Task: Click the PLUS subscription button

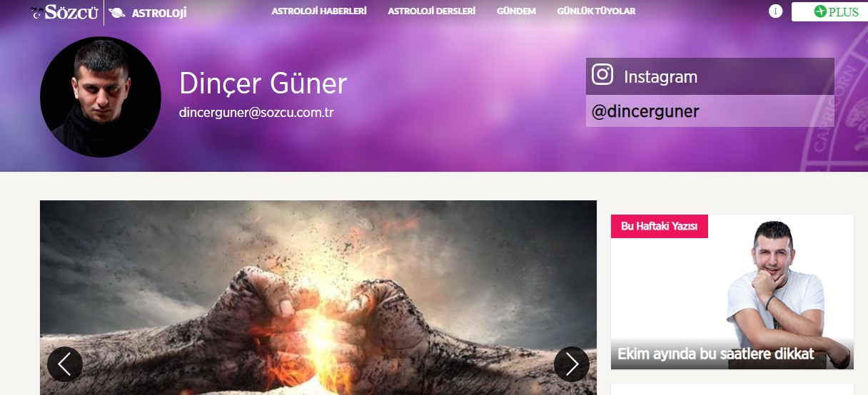Action: tap(829, 11)
